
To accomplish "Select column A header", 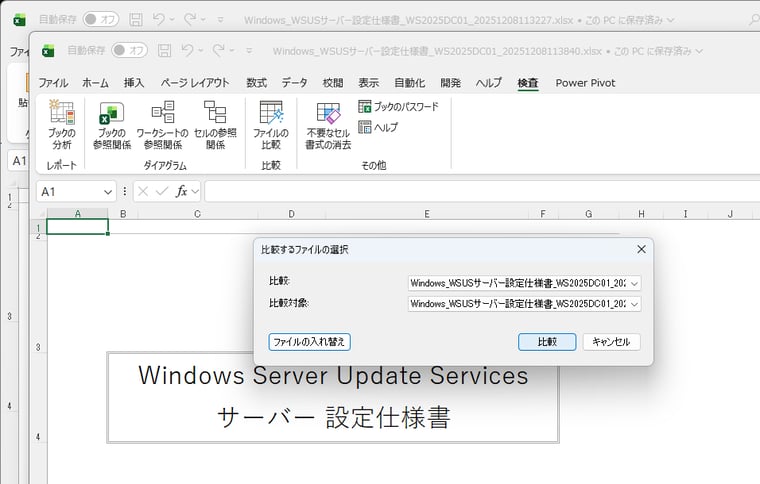I will (78, 214).
